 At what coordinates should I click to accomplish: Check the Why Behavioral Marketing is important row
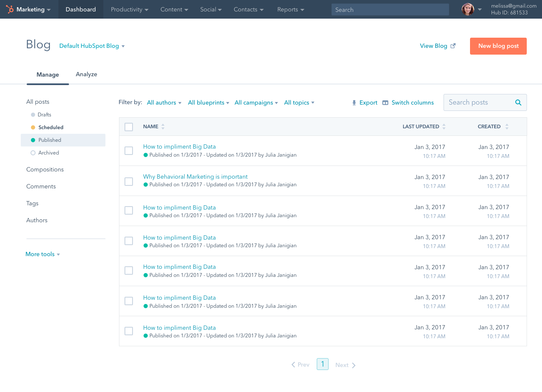[129, 181]
